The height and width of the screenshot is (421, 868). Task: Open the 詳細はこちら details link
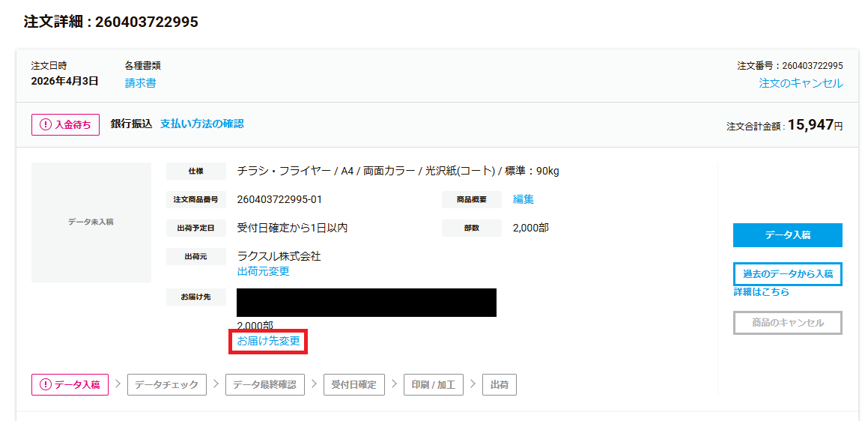pos(761,292)
